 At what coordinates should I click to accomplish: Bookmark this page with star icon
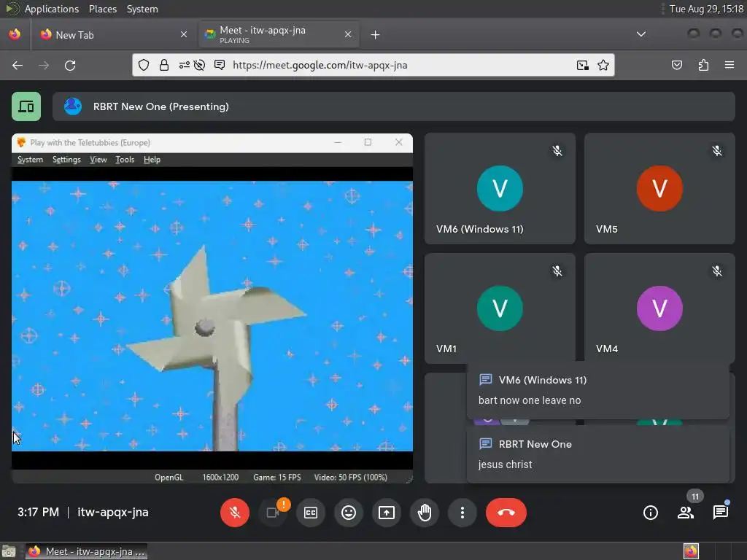[603, 65]
